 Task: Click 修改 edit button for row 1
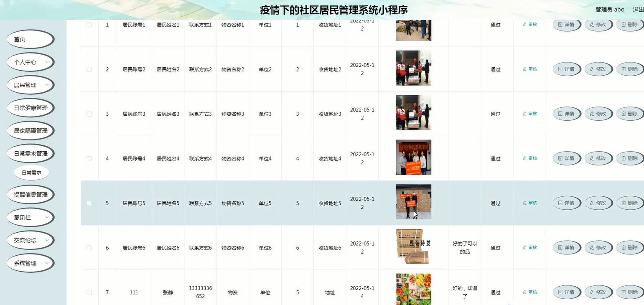tap(598, 25)
